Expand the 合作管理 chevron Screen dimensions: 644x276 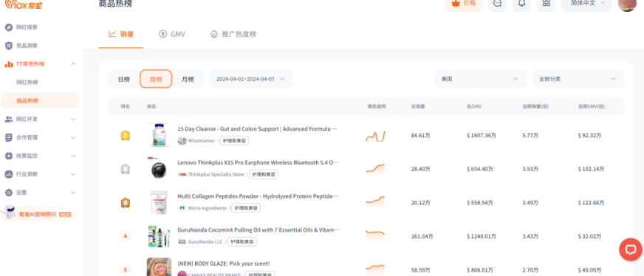tap(73, 137)
